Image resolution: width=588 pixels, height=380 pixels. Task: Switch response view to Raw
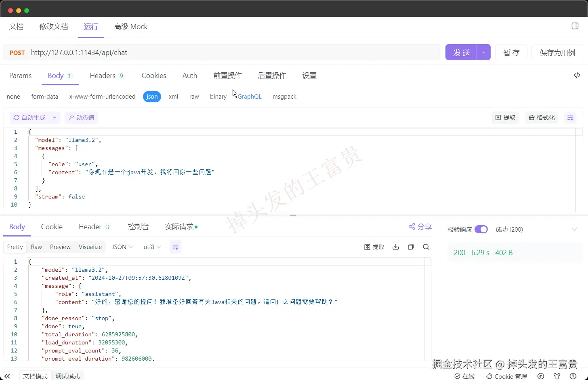tap(36, 247)
